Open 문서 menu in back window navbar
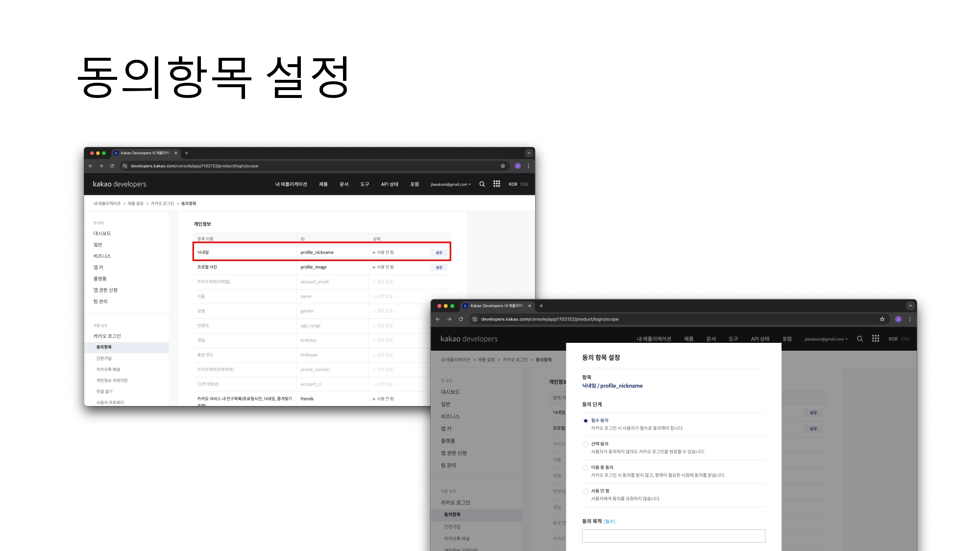Viewport: 980px width, 551px height. [344, 184]
